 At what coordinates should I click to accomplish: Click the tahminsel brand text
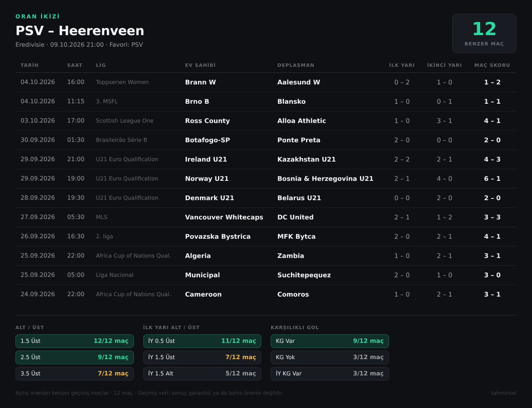(x=504, y=393)
